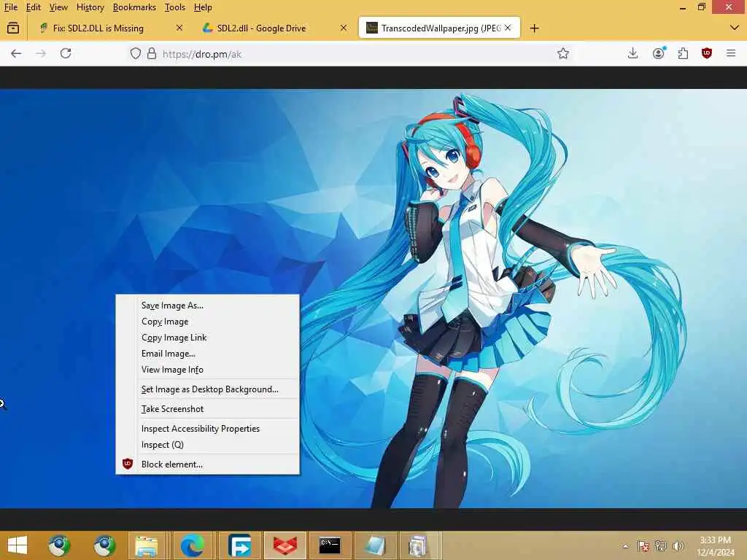
Task: Choose Copy Image in context menu
Action: pyautogui.click(x=208, y=322)
